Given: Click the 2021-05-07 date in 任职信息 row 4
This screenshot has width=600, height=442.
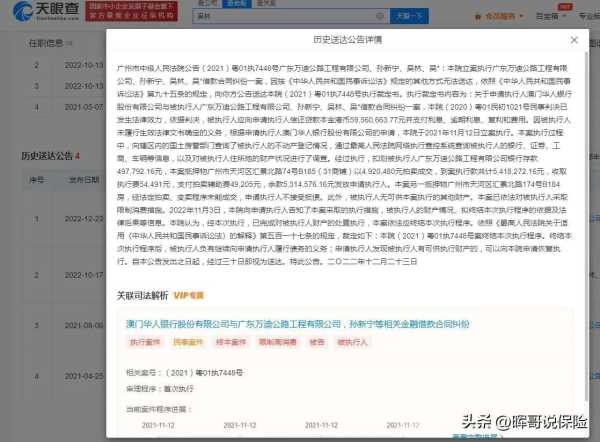Looking at the screenshot, I should point(84,107).
